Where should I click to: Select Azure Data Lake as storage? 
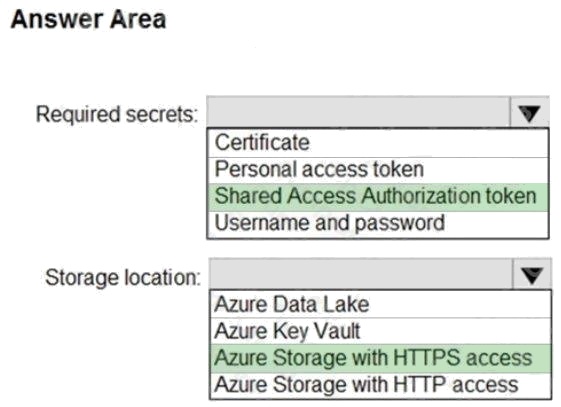[x=381, y=304]
